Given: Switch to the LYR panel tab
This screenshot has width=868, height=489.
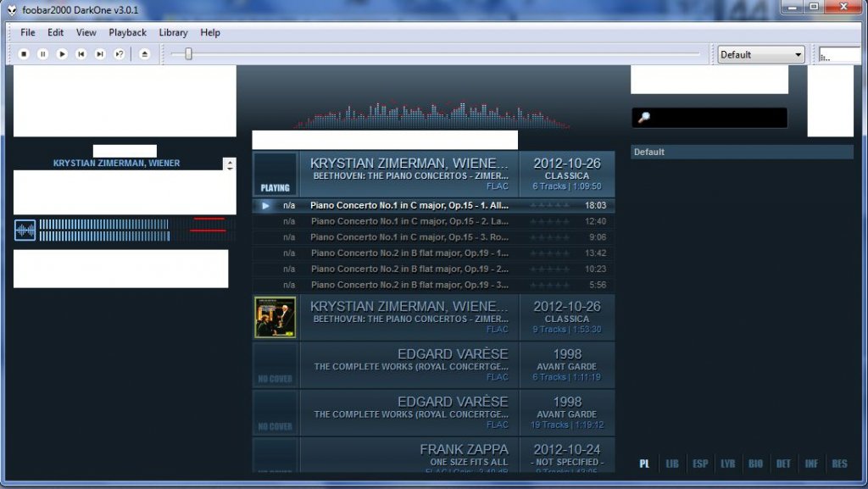Looking at the screenshot, I should click(x=728, y=464).
